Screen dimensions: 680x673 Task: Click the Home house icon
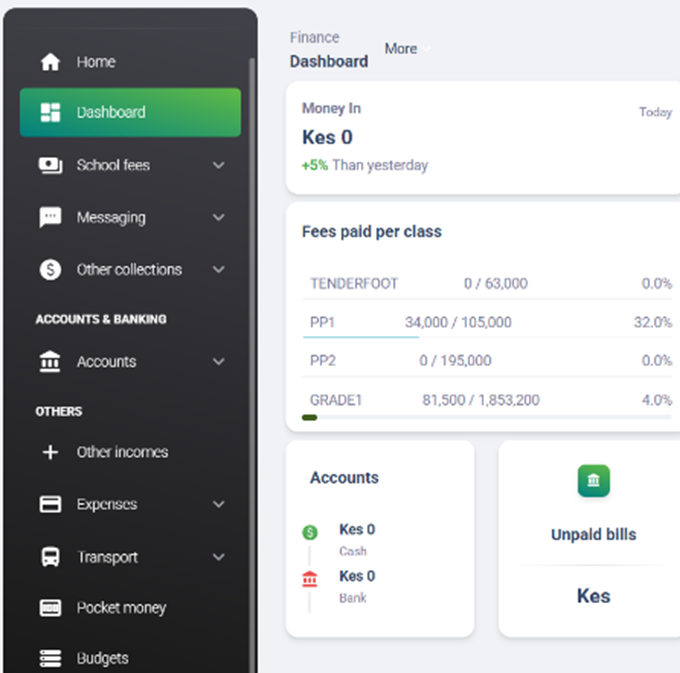(50, 62)
